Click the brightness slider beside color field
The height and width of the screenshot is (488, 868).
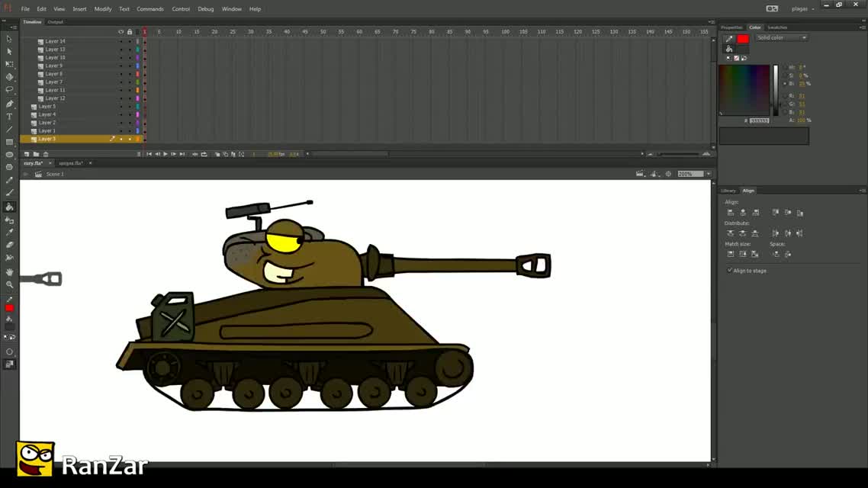click(776, 90)
